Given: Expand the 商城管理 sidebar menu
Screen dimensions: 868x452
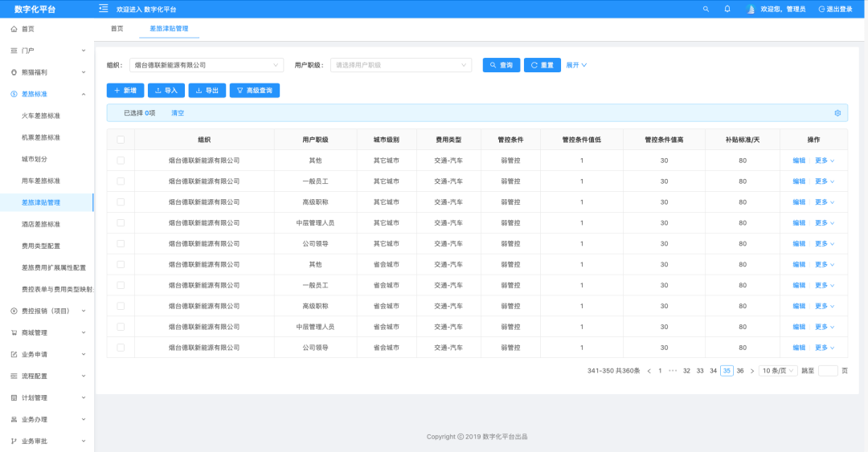Looking at the screenshot, I should [x=84, y=332].
